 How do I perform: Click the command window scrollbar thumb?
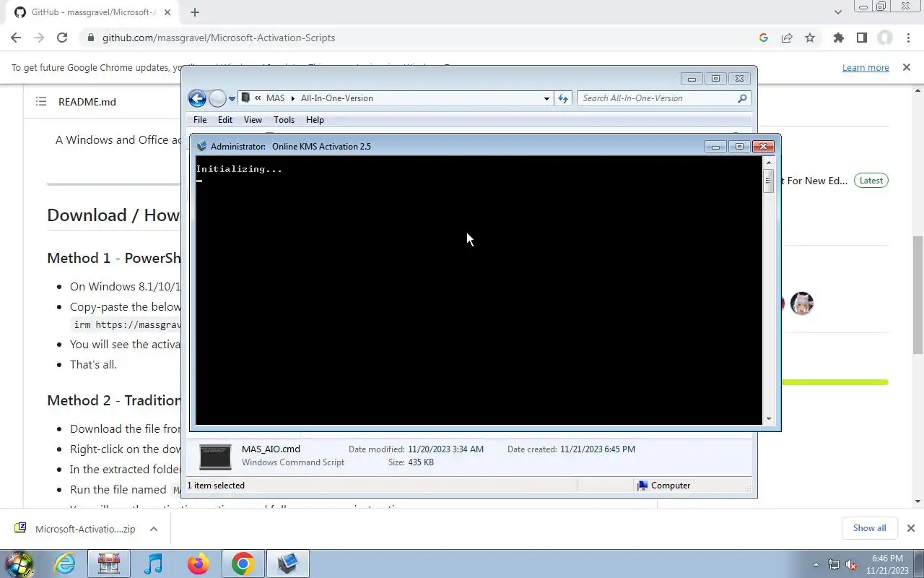769,181
